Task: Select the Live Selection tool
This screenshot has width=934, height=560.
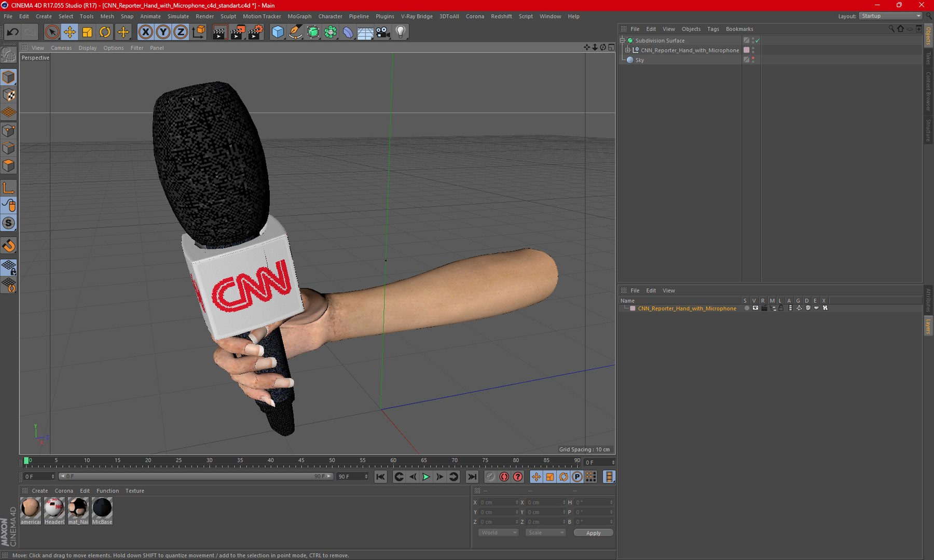Action: coord(52,32)
